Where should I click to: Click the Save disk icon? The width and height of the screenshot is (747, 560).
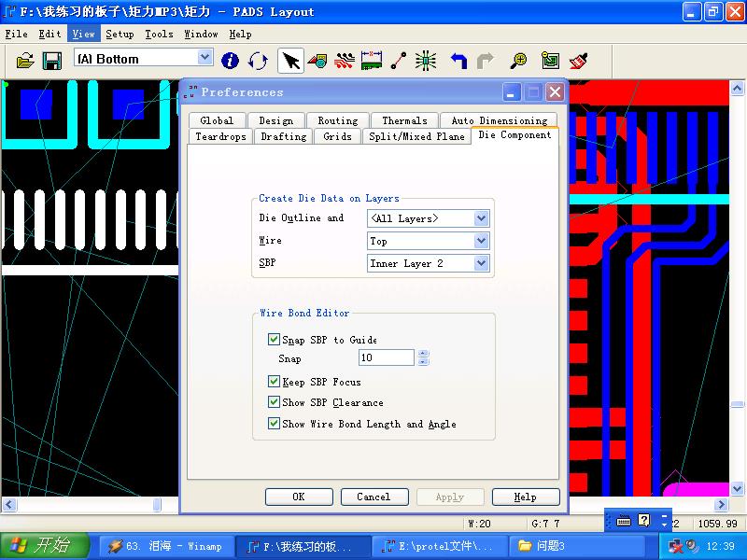click(x=52, y=61)
